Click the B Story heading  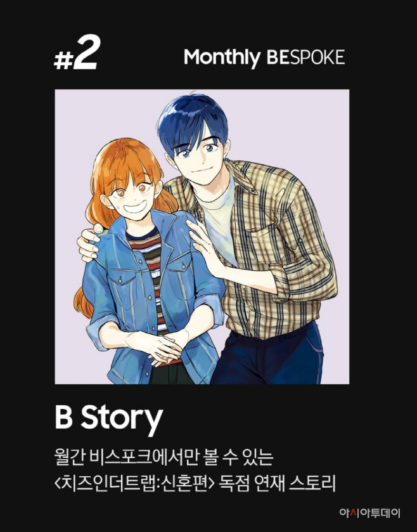pyautogui.click(x=108, y=418)
